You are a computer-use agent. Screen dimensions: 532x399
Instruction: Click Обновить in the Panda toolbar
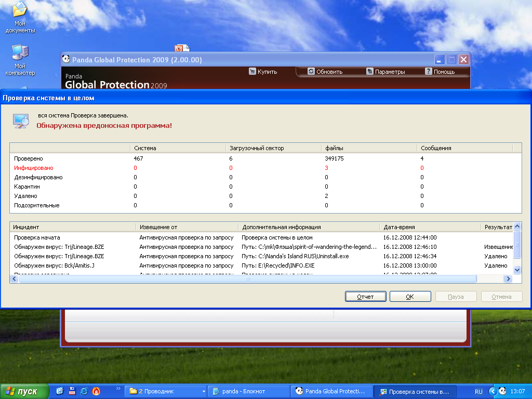pos(325,72)
